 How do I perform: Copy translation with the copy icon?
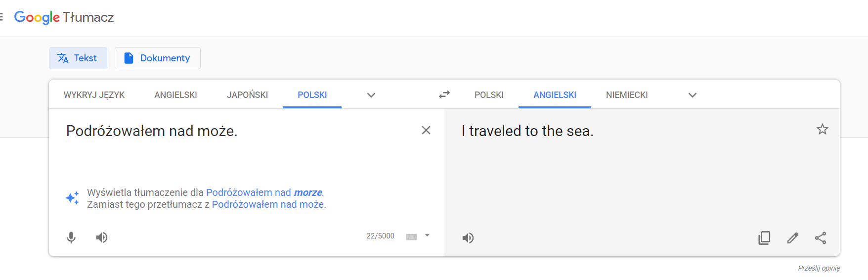click(x=764, y=238)
